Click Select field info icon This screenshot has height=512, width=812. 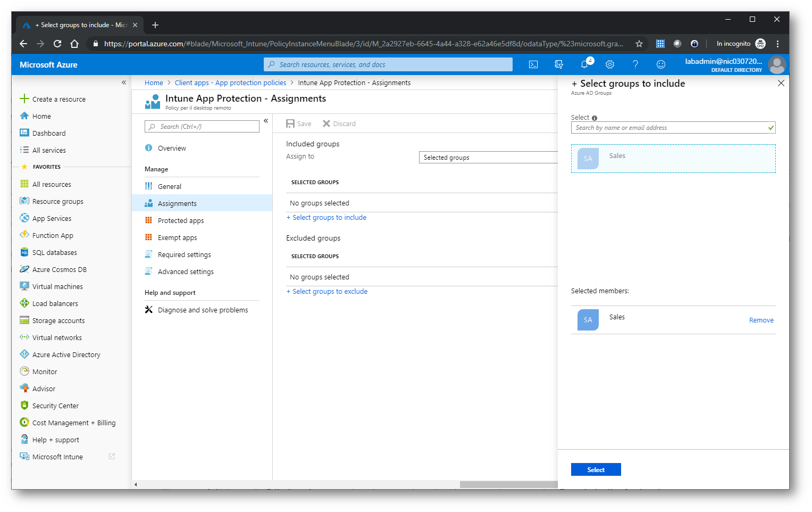pyautogui.click(x=595, y=118)
